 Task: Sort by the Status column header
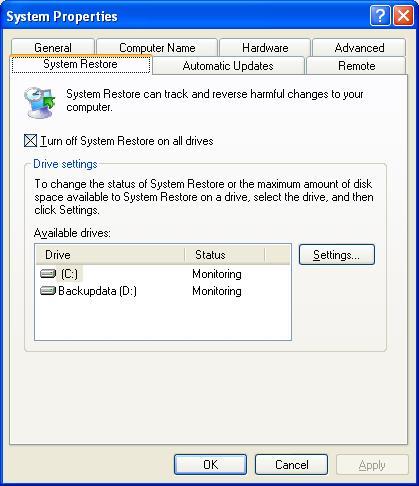pos(225,255)
